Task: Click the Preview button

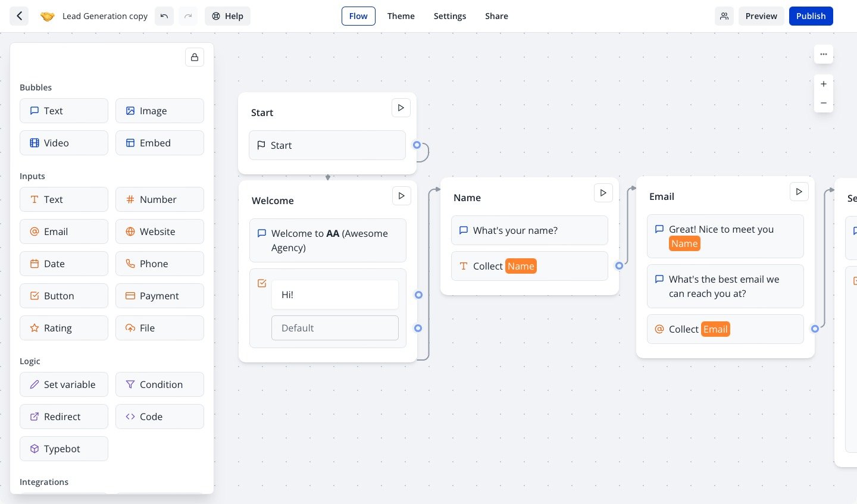Action: 761,16
